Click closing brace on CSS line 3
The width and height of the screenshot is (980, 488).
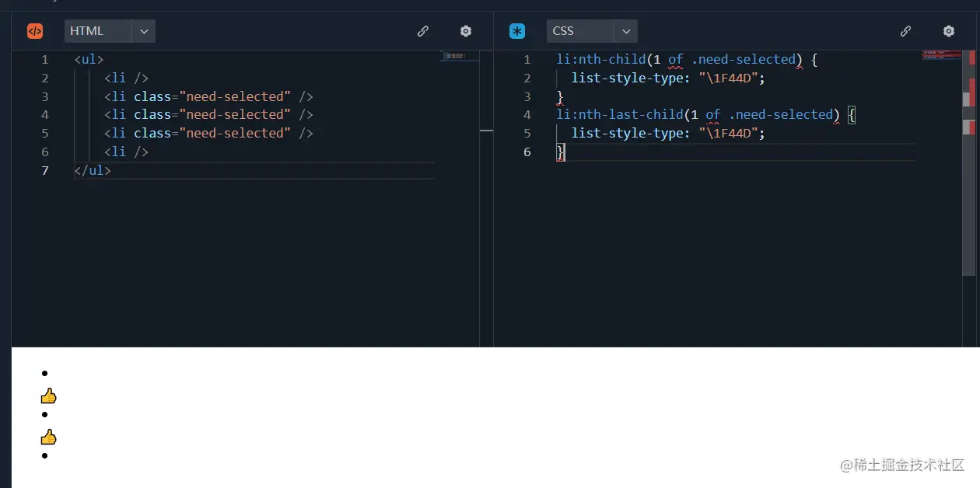pyautogui.click(x=560, y=96)
